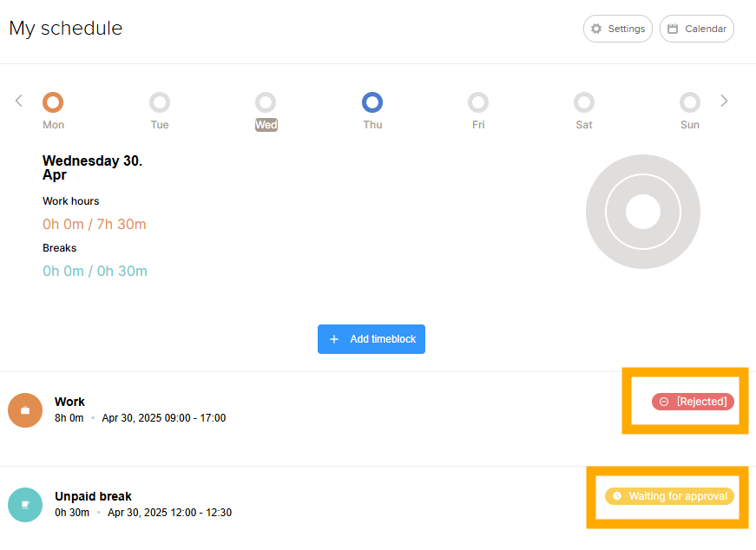This screenshot has height=550, width=756.
Task: Click the plus icon on Add timeblock
Action: [334, 338]
